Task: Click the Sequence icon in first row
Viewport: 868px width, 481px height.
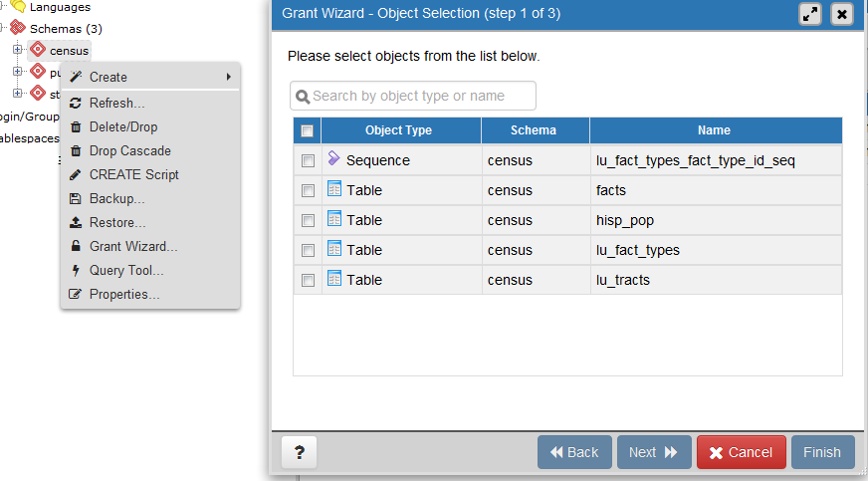Action: point(334,159)
